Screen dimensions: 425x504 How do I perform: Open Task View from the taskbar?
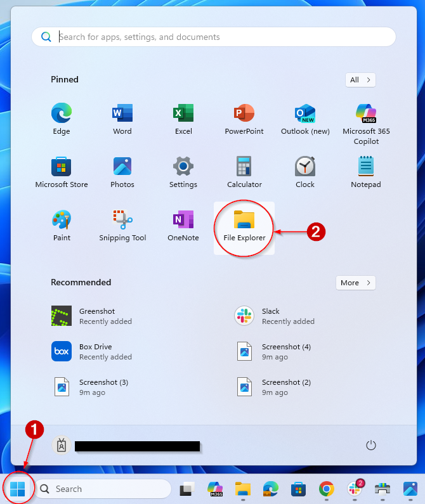187,489
